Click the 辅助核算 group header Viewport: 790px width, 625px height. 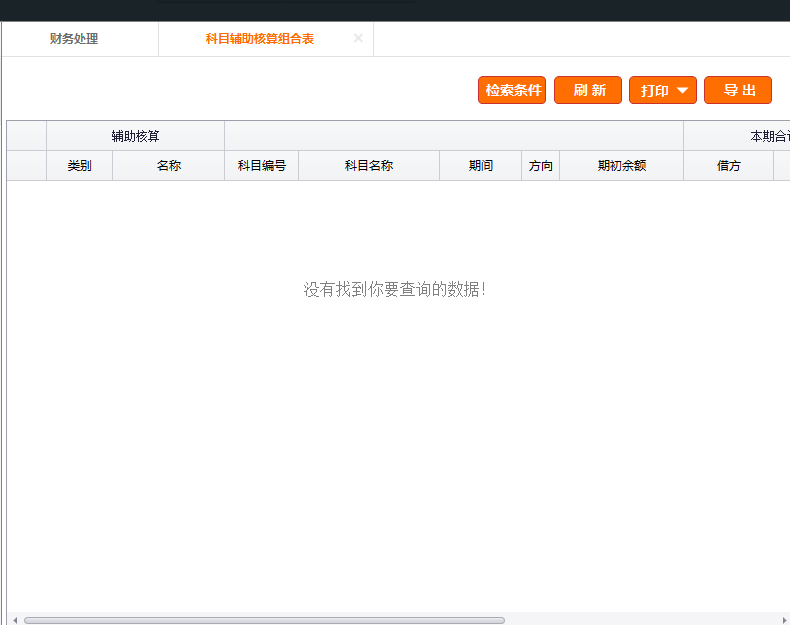pyautogui.click(x=135, y=136)
